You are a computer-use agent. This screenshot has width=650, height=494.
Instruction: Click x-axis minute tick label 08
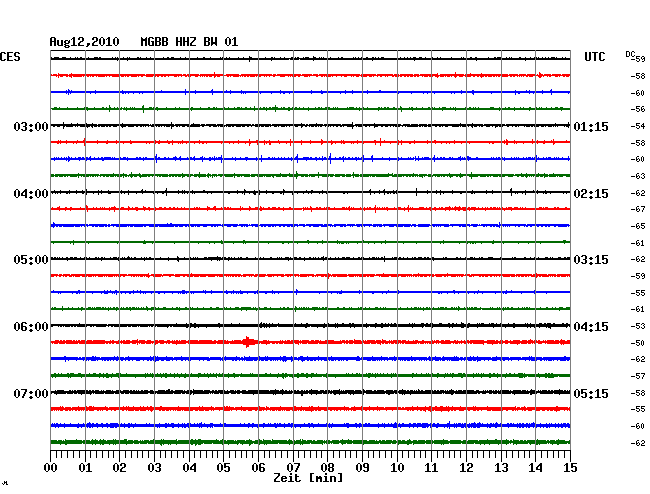(327, 467)
